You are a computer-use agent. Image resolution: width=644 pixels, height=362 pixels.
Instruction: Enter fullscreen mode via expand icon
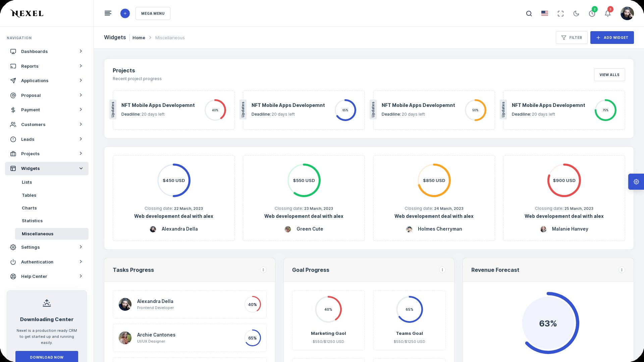click(x=560, y=13)
